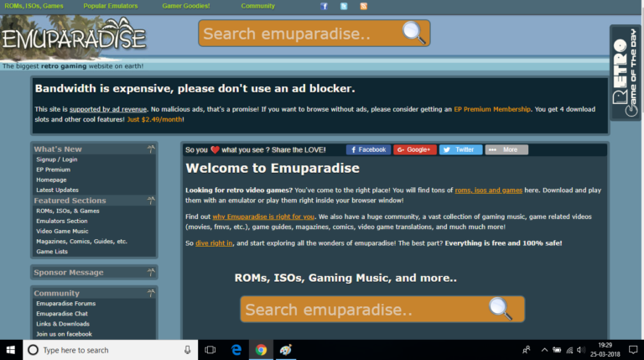Switch to Google Chrome on the taskbar
Image resolution: width=644 pixels, height=360 pixels.
(261, 350)
